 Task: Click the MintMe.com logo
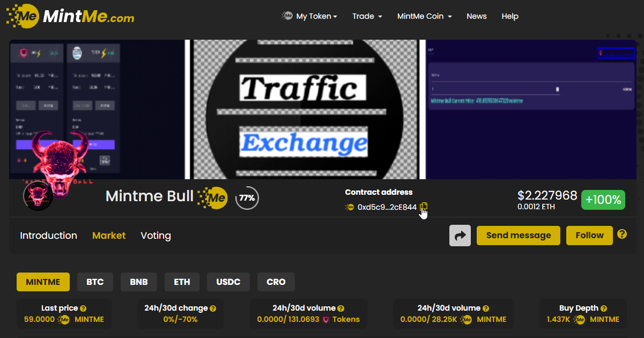coord(70,16)
